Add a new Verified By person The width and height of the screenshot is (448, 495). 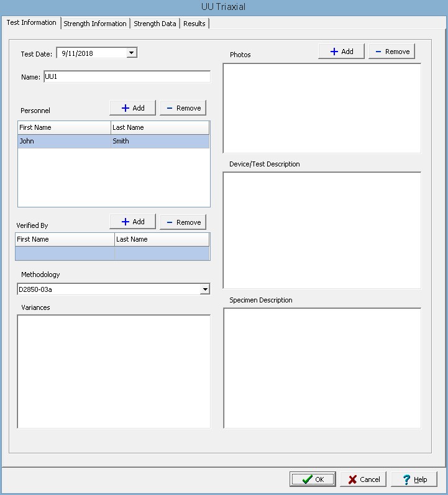(132, 222)
